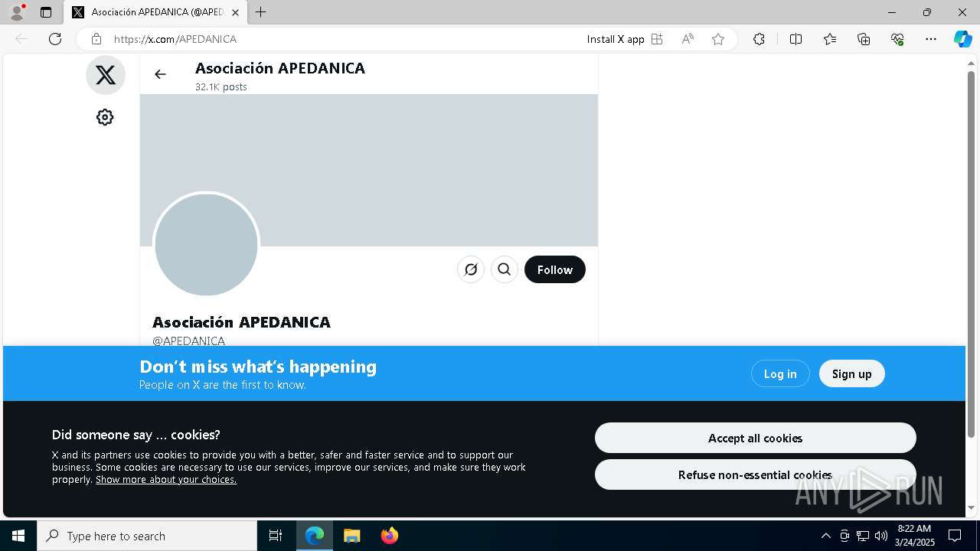The width and height of the screenshot is (980, 551).
Task: Click Install X app icon
Action: pyautogui.click(x=657, y=39)
